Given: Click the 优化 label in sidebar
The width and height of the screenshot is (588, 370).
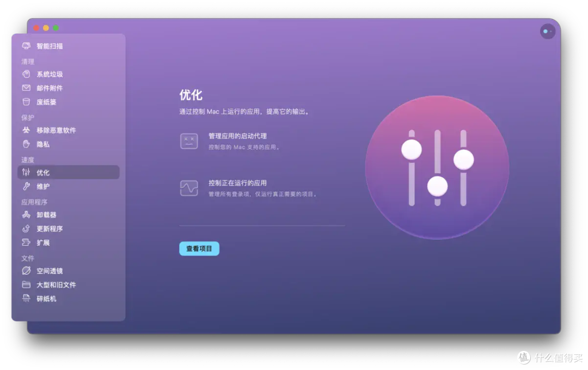Looking at the screenshot, I should coord(43,172).
